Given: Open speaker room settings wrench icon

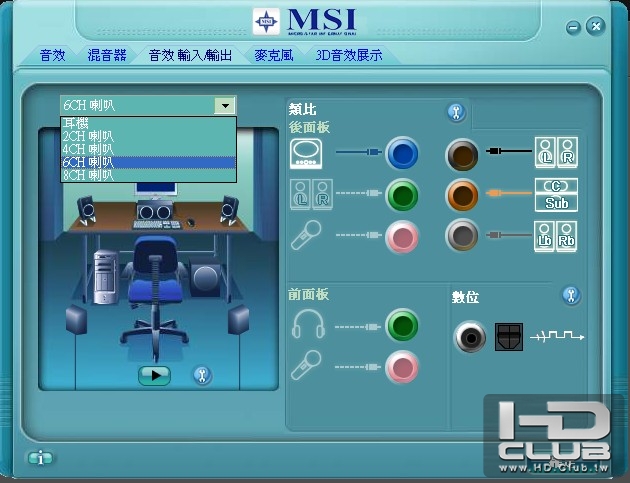Looking at the screenshot, I should coord(202,375).
